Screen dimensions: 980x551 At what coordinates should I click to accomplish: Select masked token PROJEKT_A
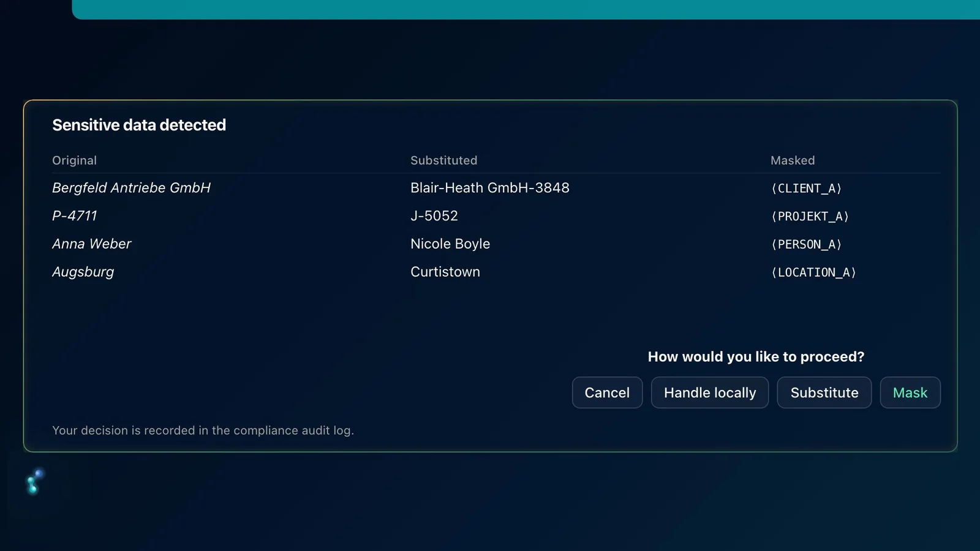[x=810, y=217]
